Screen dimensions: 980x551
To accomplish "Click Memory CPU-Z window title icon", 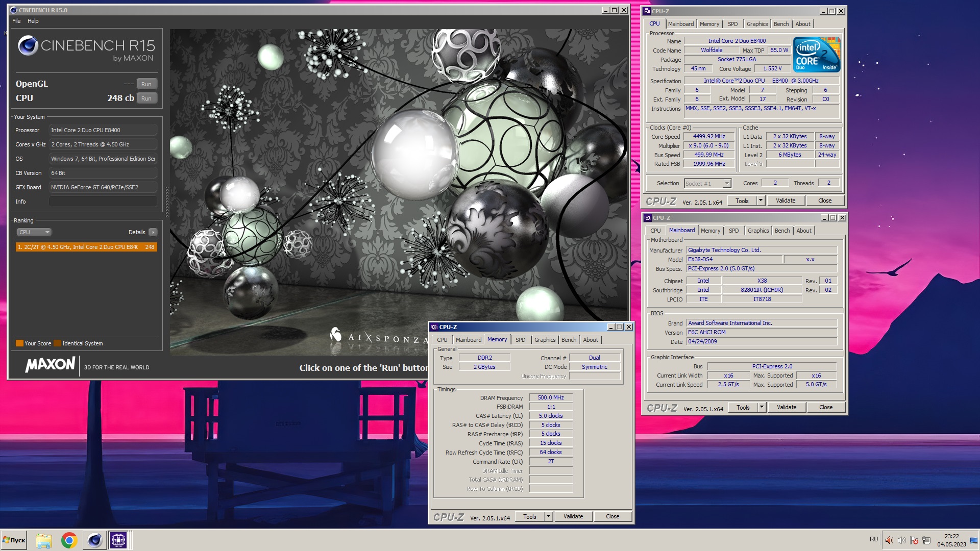I will click(434, 327).
